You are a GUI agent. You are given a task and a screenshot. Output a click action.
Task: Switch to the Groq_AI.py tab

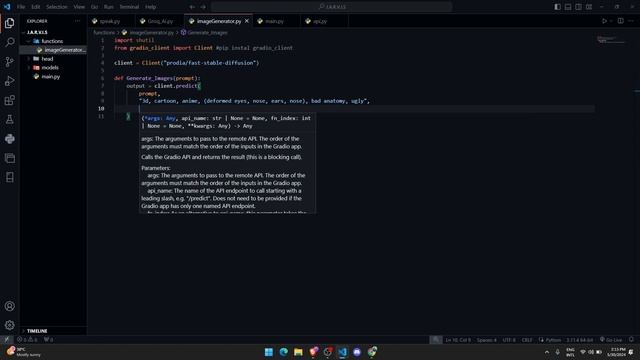pos(160,21)
